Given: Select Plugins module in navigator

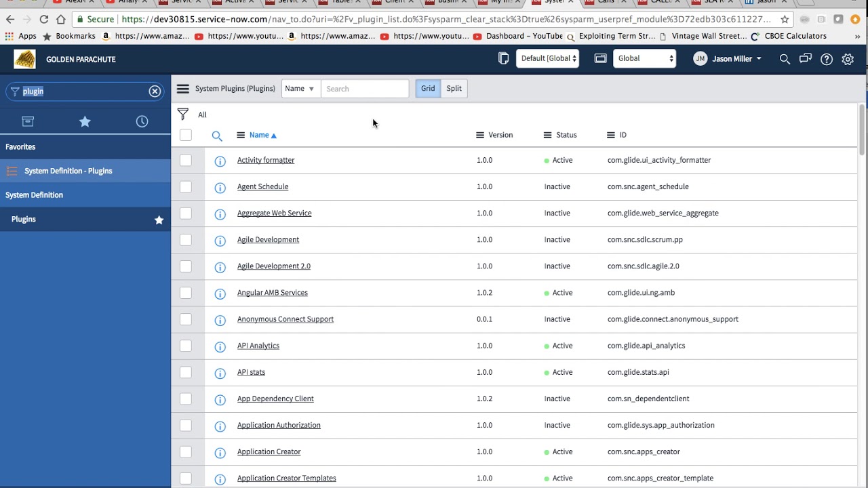Looking at the screenshot, I should 85,220.
